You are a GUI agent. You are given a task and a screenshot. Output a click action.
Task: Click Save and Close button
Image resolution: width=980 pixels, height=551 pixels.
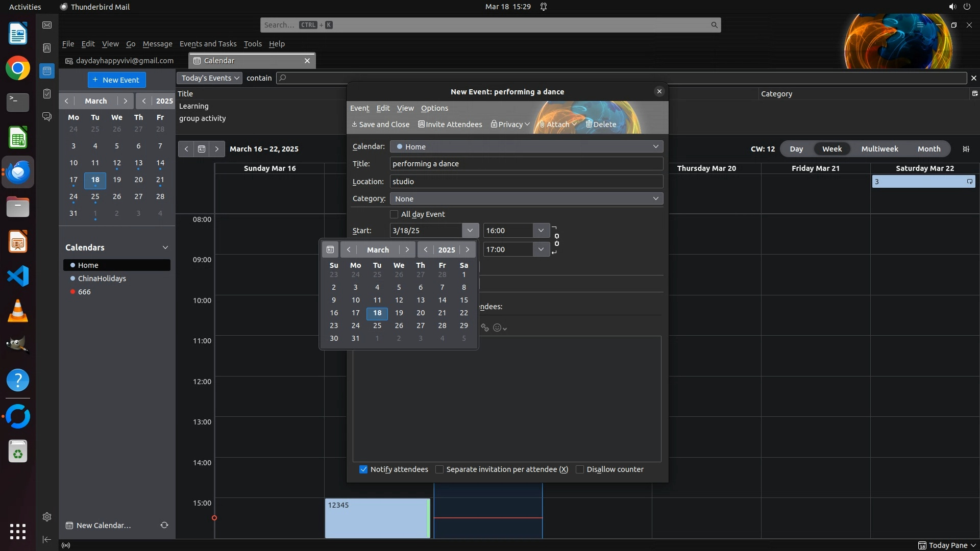381,124
